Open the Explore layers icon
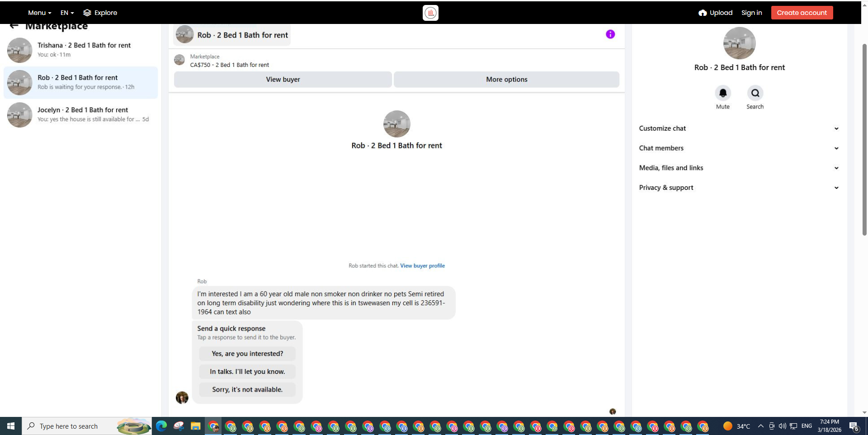This screenshot has width=868, height=435. click(x=87, y=13)
